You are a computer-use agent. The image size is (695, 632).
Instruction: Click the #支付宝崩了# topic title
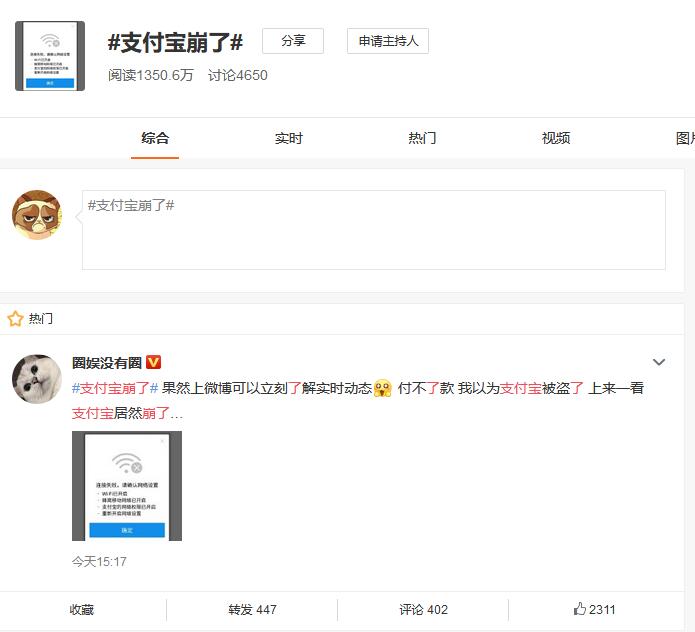pos(176,43)
